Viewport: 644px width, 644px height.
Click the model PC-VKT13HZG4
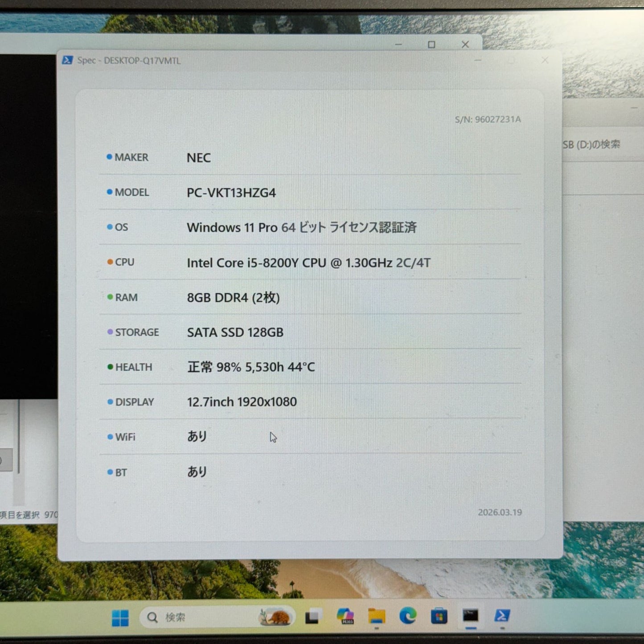coord(231,193)
